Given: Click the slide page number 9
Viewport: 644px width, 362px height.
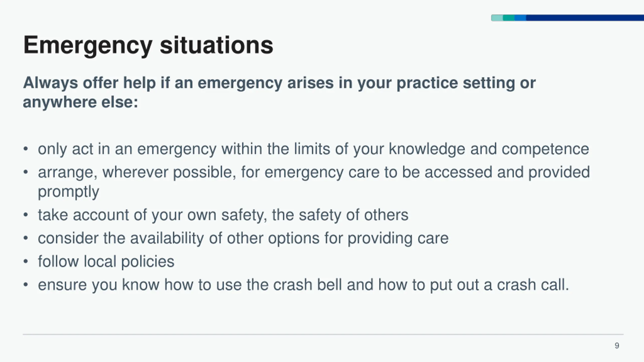Looking at the screenshot, I should 617,346.
